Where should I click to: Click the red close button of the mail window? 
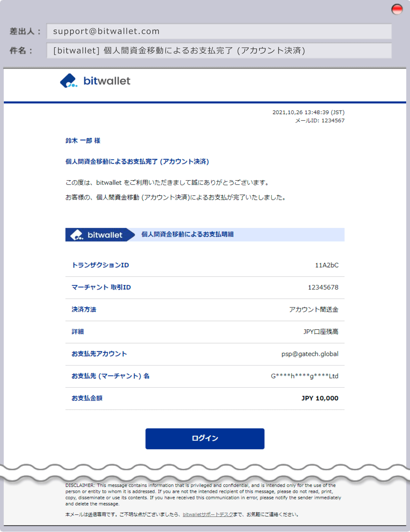[397, 9]
